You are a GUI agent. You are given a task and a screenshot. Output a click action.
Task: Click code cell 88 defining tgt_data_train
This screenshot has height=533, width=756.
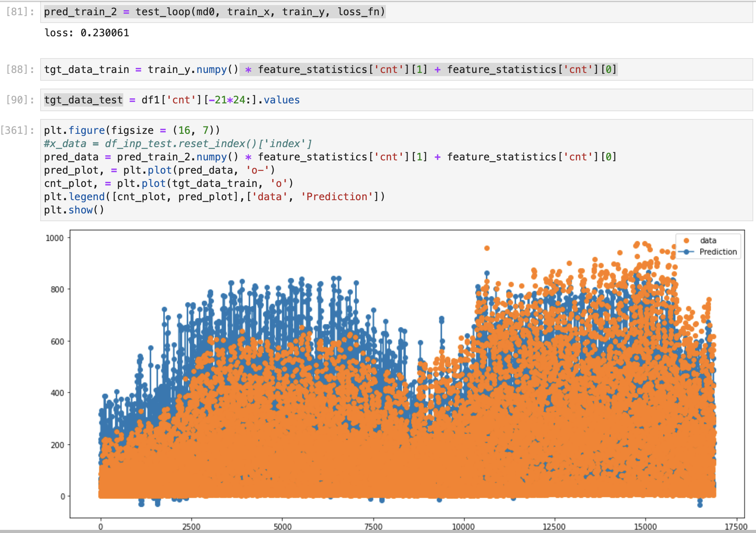click(x=396, y=69)
